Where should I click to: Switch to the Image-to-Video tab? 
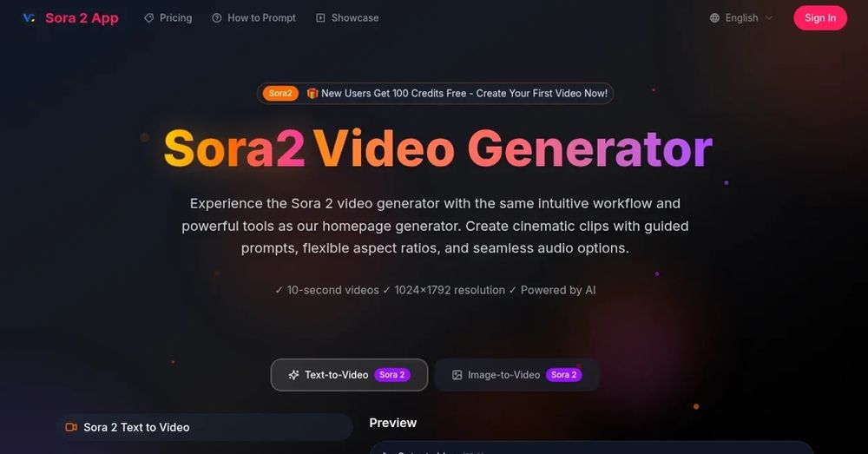[517, 375]
